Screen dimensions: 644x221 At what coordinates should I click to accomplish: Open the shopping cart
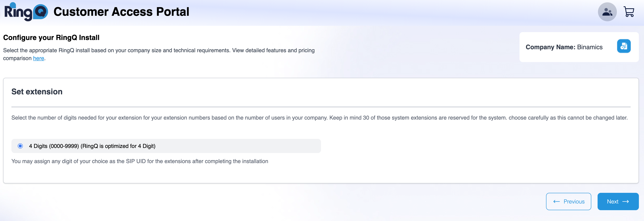pos(629,12)
